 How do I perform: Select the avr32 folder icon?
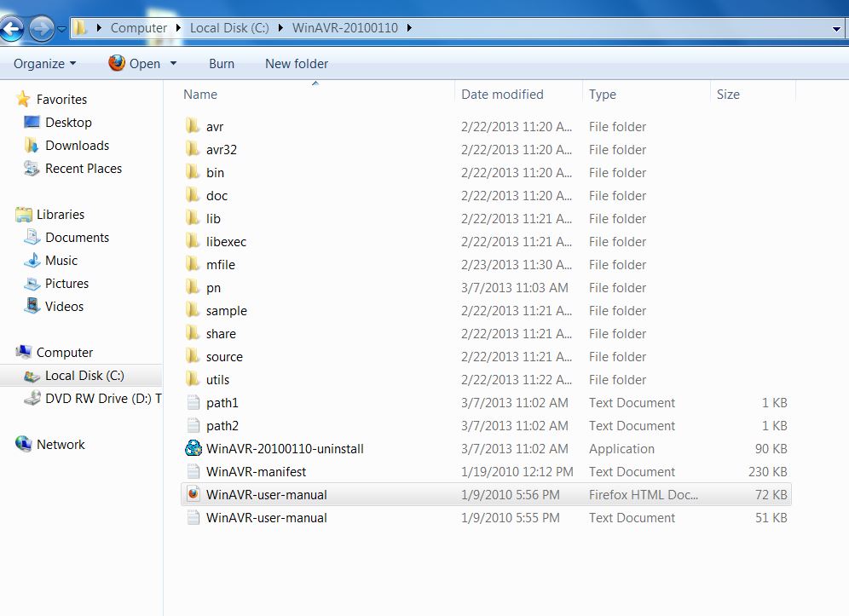pos(192,149)
